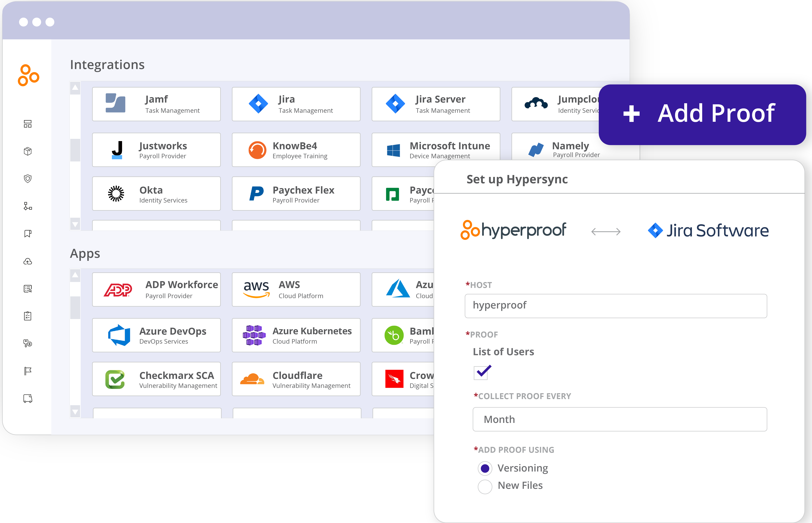
Task: Open the shield icon in sidebar
Action: click(28, 179)
